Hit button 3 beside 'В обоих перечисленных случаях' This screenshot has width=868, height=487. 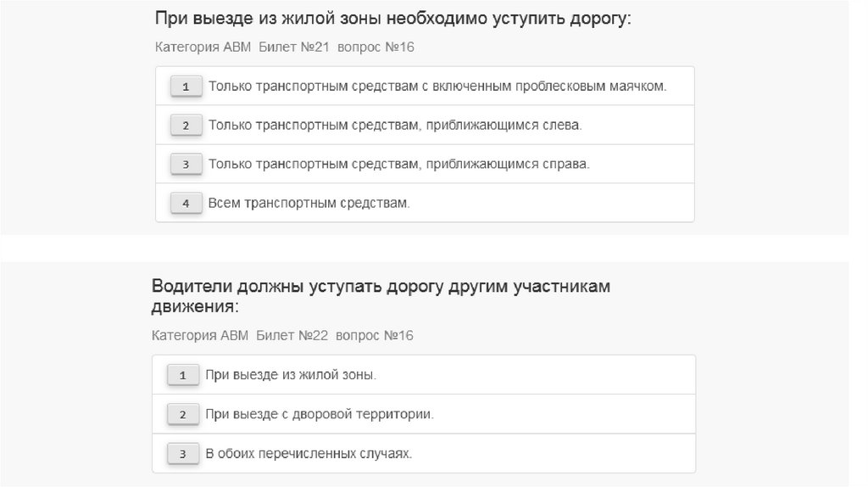[182, 454]
